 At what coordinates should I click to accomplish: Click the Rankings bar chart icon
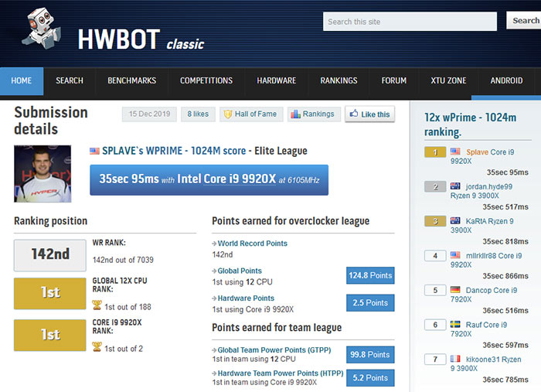coord(294,114)
